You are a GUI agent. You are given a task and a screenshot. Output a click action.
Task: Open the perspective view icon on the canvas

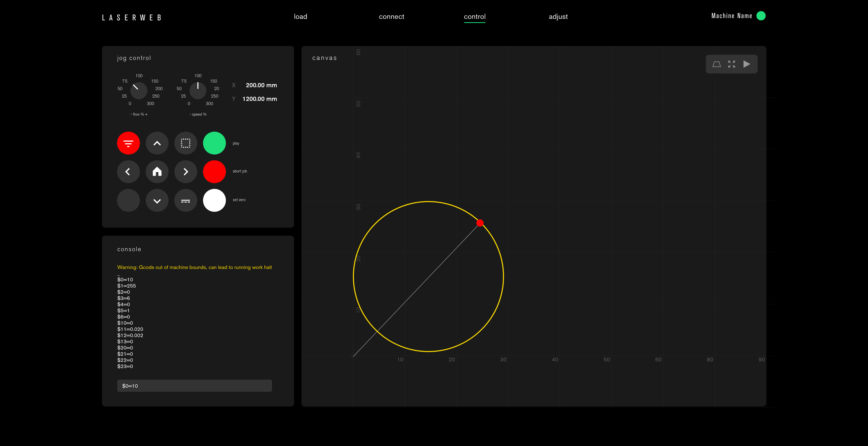point(717,63)
